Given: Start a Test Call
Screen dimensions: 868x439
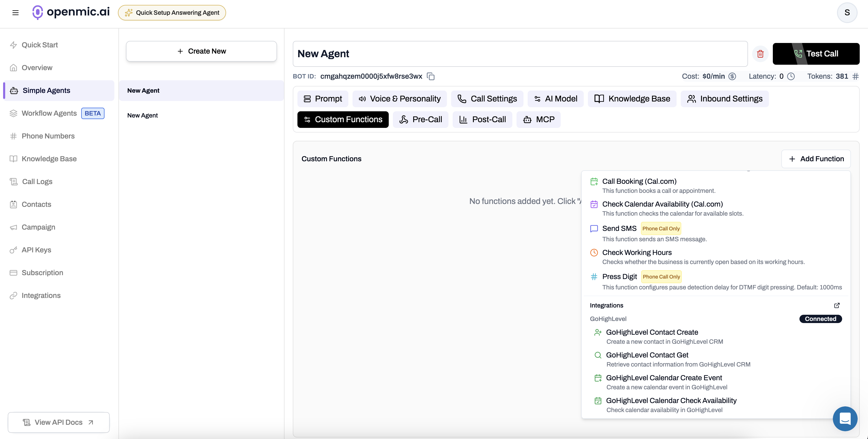Looking at the screenshot, I should click(x=816, y=54).
